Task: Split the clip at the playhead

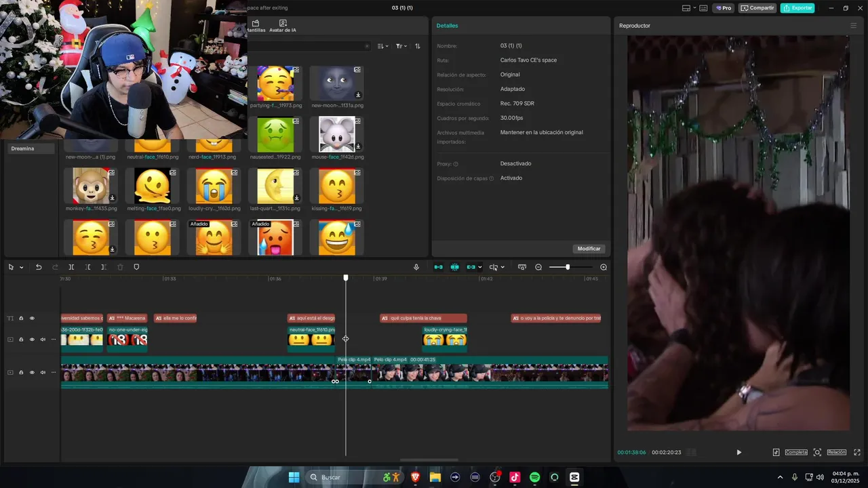Action: pos(71,267)
